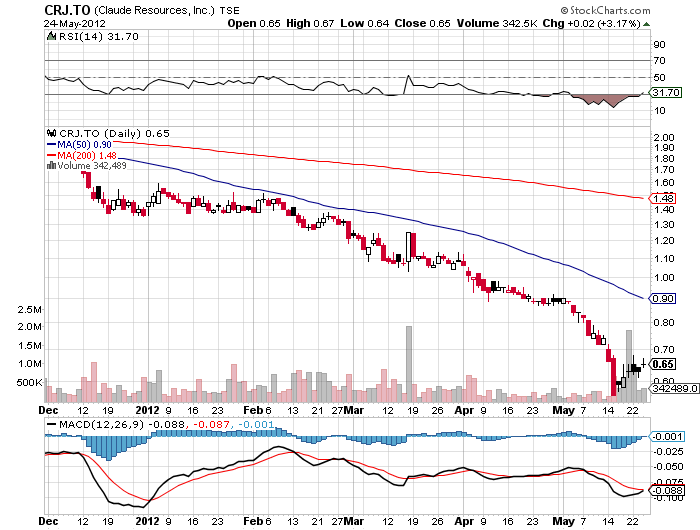This screenshot has width=700, height=530.
Task: Click the Volume 342.5K header value
Action: click(x=497, y=23)
